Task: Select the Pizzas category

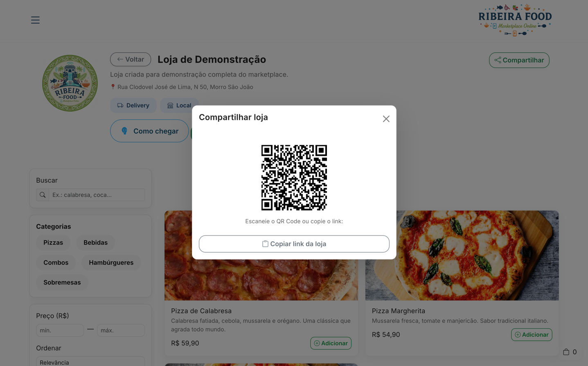Action: (53, 243)
